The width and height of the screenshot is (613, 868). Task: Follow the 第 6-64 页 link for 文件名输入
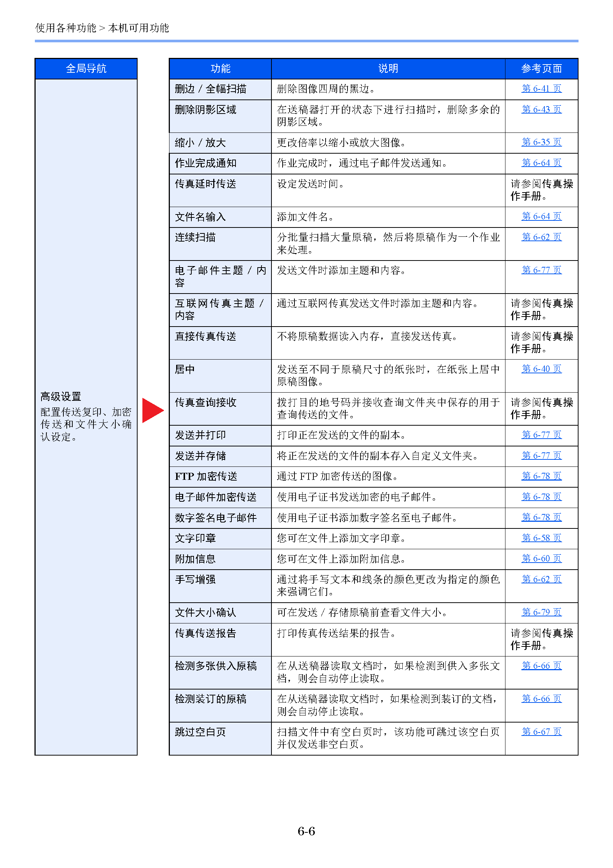[x=541, y=216]
